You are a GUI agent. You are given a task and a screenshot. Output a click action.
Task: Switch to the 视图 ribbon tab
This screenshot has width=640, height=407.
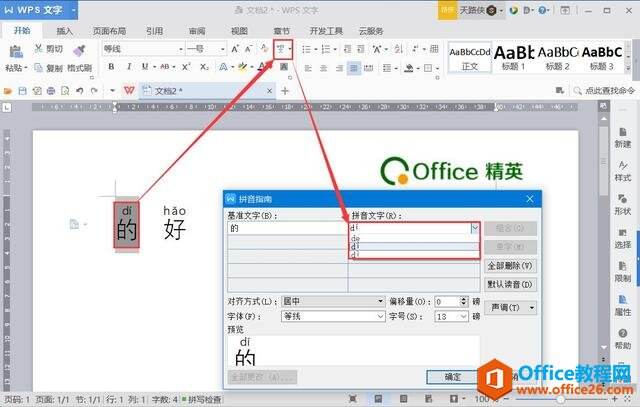240,31
